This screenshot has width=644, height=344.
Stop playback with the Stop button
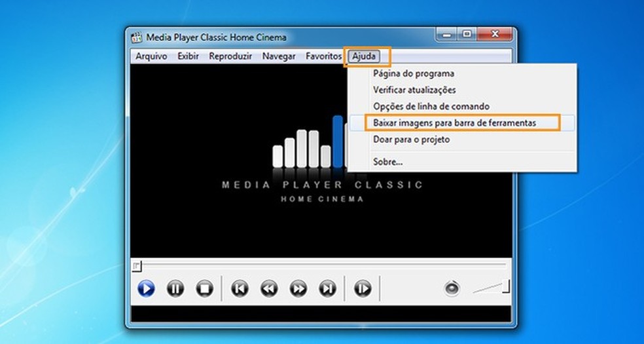(205, 288)
